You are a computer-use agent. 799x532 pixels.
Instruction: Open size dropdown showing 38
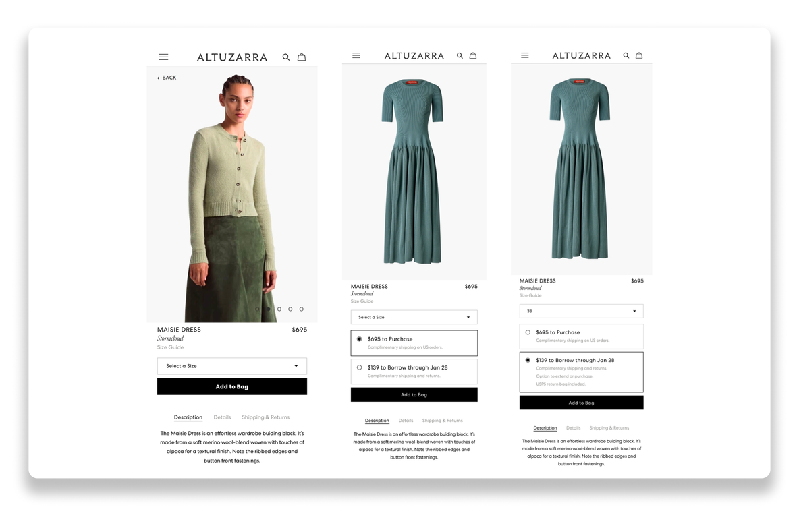582,311
